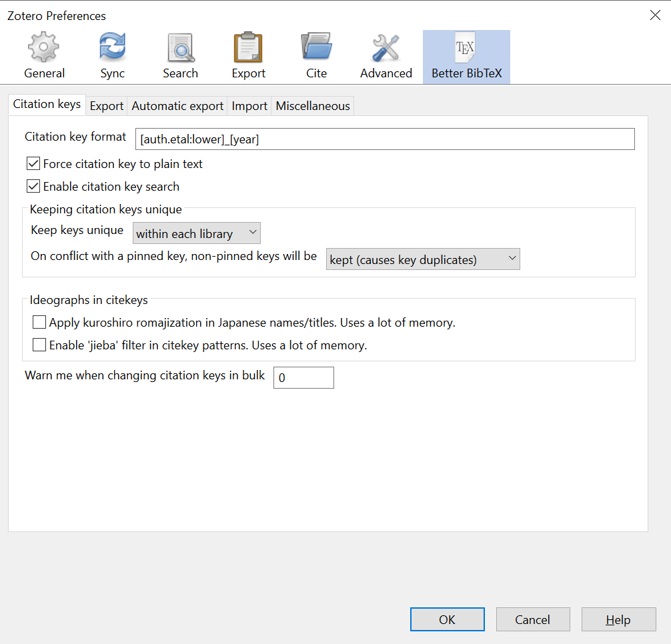Viewport: 671px width, 644px height.
Task: Switch to the Automatic export tab
Action: pos(177,106)
